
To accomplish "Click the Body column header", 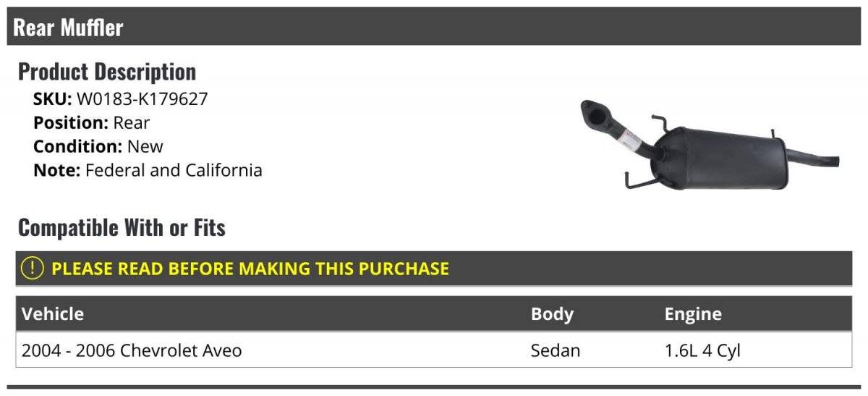I will click(552, 313).
